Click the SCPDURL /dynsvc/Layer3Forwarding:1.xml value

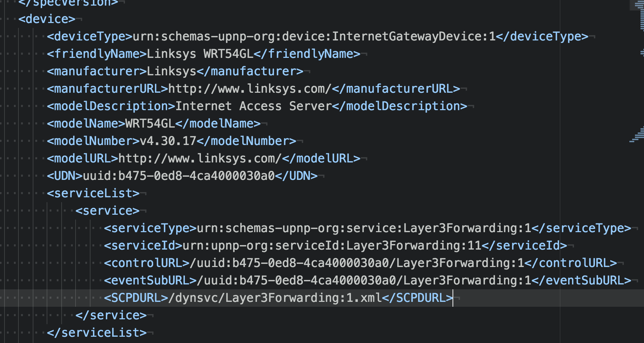[x=275, y=298]
